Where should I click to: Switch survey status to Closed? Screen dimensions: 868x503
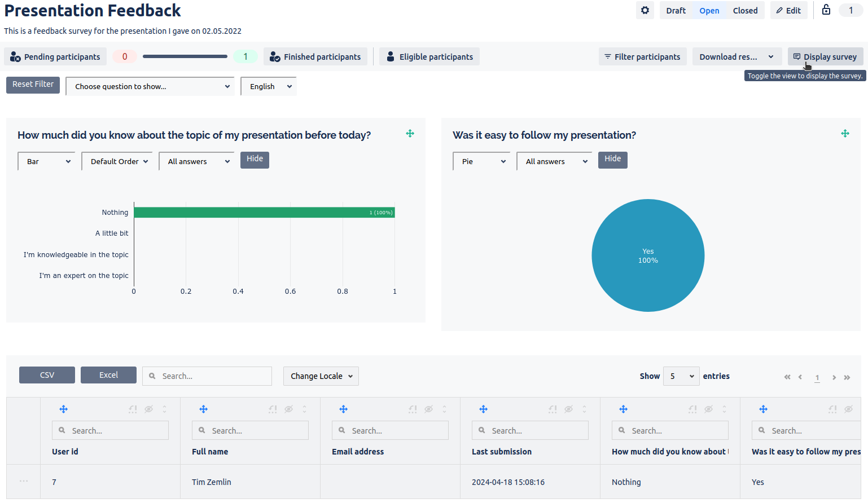pyautogui.click(x=745, y=11)
